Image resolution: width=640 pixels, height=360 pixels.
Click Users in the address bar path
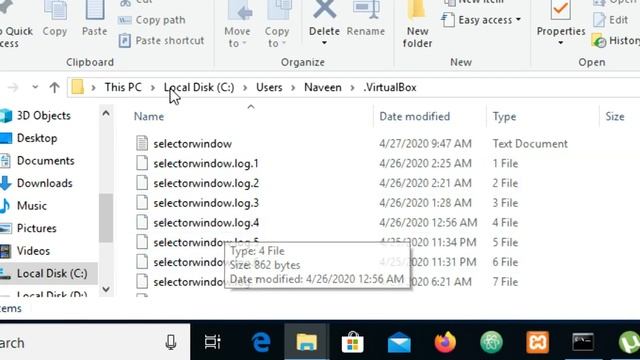269,87
